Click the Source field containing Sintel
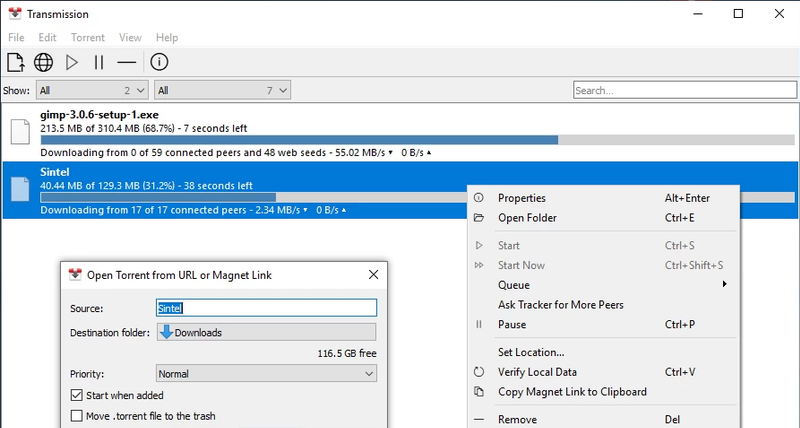800x428 pixels. [266, 308]
